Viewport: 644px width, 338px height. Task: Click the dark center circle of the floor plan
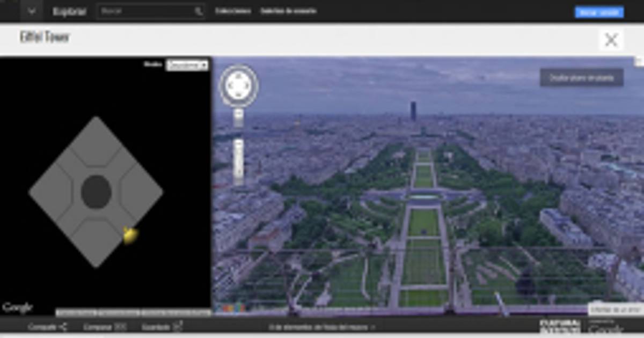pyautogui.click(x=96, y=192)
